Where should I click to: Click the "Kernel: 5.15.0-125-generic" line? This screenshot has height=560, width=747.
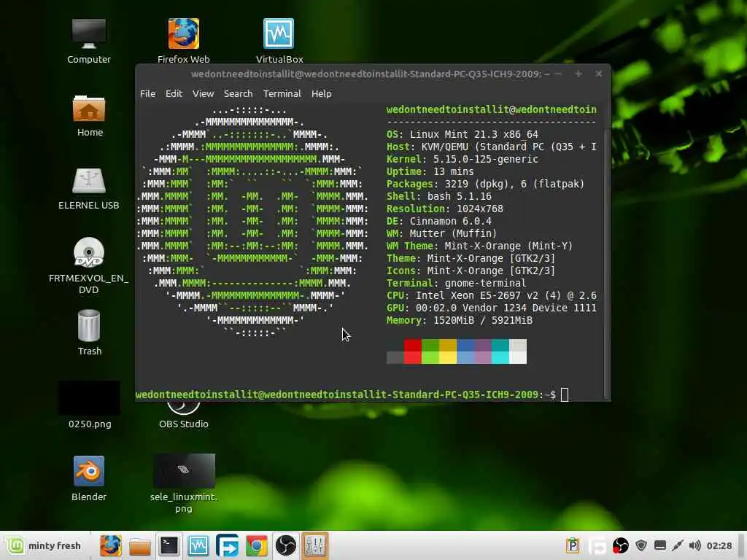coord(462,160)
